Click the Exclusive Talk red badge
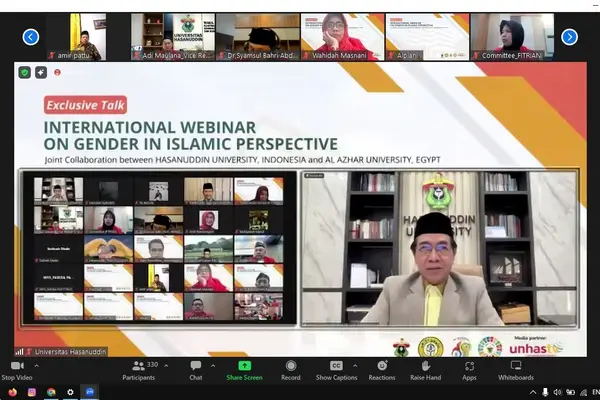This screenshot has width=600, height=400. pos(86,105)
